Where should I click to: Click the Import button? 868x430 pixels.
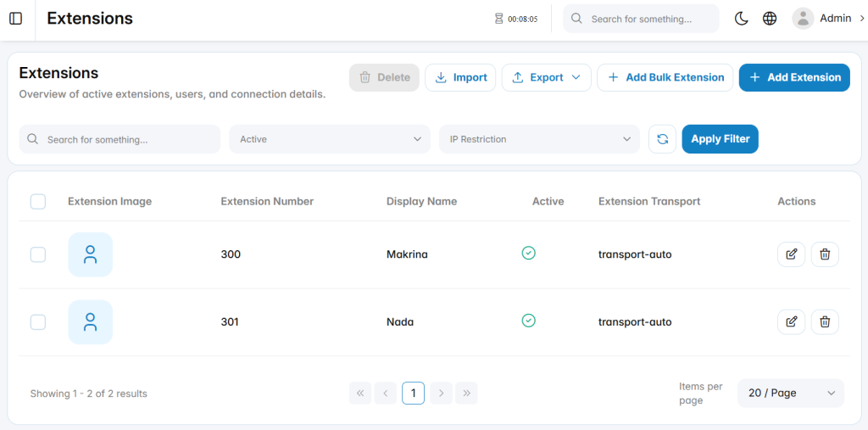tap(460, 77)
